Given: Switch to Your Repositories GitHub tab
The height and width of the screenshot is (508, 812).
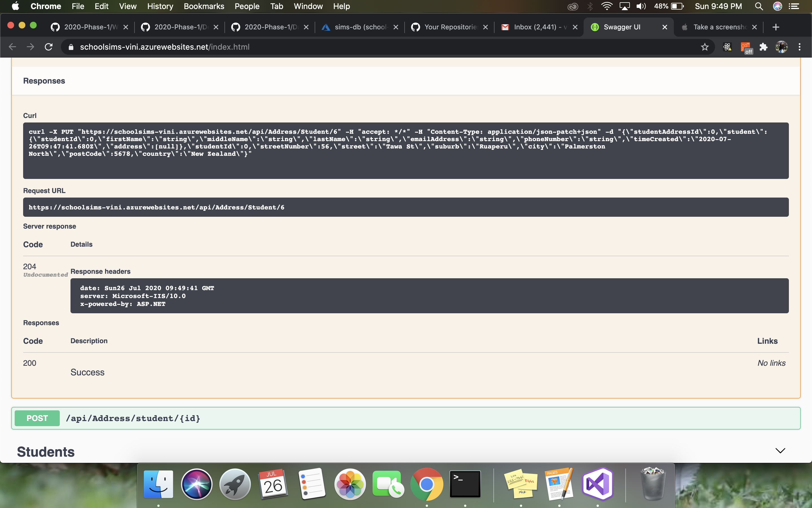Looking at the screenshot, I should pyautogui.click(x=450, y=27).
